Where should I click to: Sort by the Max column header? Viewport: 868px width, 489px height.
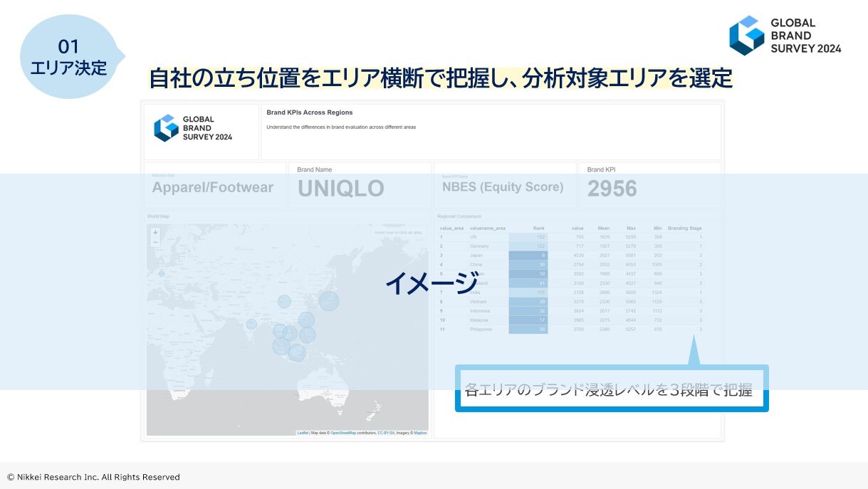(631, 228)
